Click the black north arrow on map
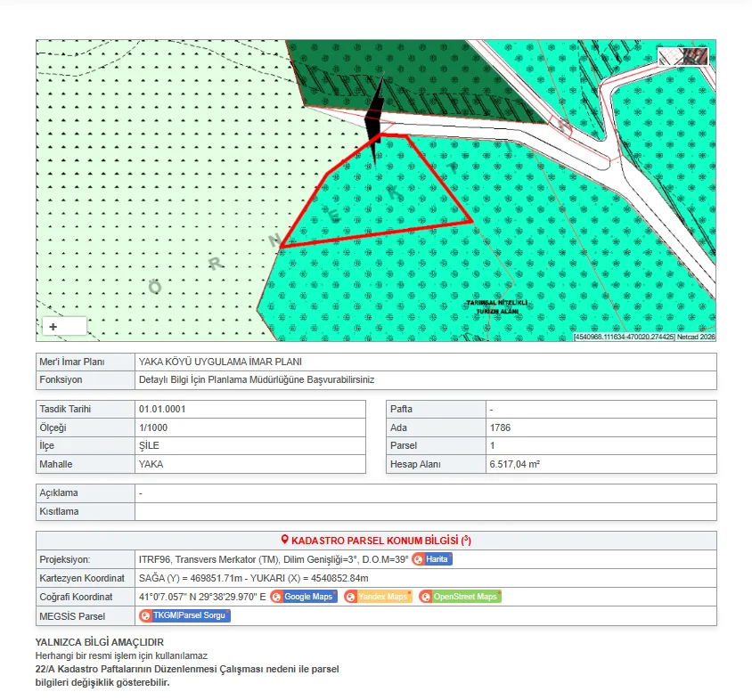 (x=377, y=111)
